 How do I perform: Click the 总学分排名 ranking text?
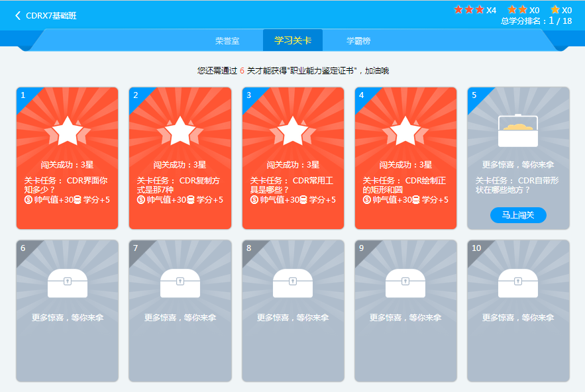(536, 21)
